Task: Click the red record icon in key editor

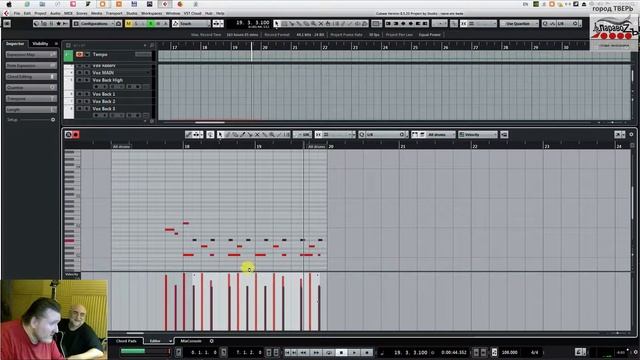Action: coord(76,134)
